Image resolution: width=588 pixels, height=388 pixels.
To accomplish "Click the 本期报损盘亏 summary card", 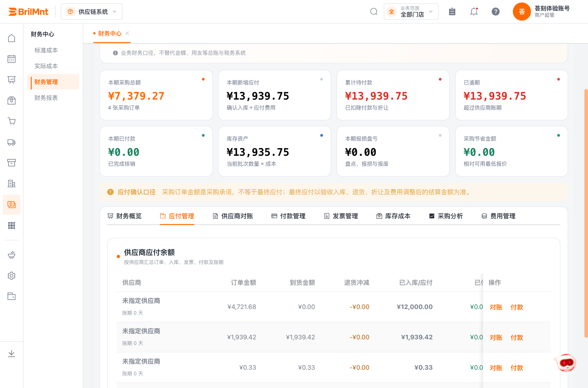I will pyautogui.click(x=393, y=151).
